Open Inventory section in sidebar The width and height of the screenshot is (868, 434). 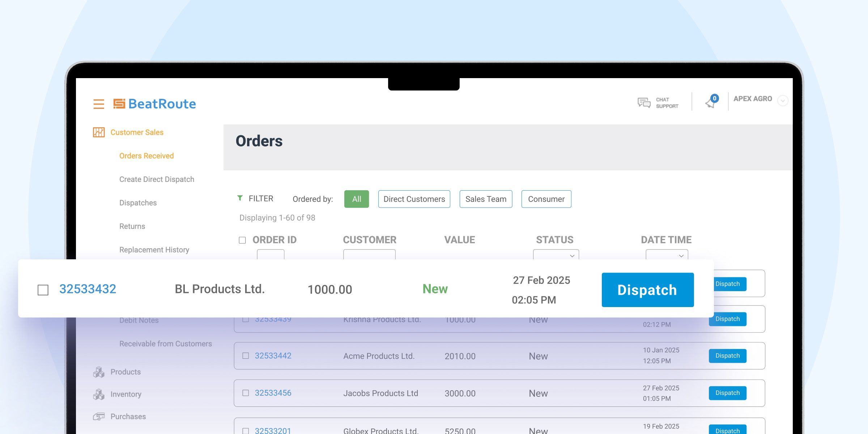click(126, 394)
